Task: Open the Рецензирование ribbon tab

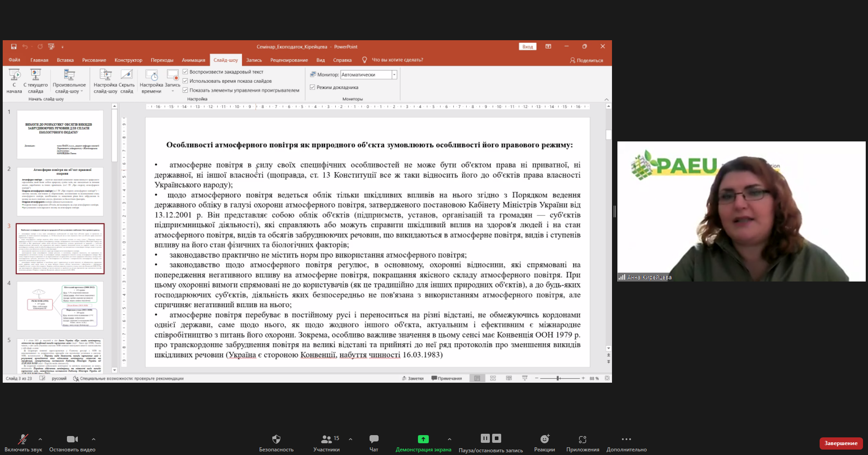Action: click(289, 60)
